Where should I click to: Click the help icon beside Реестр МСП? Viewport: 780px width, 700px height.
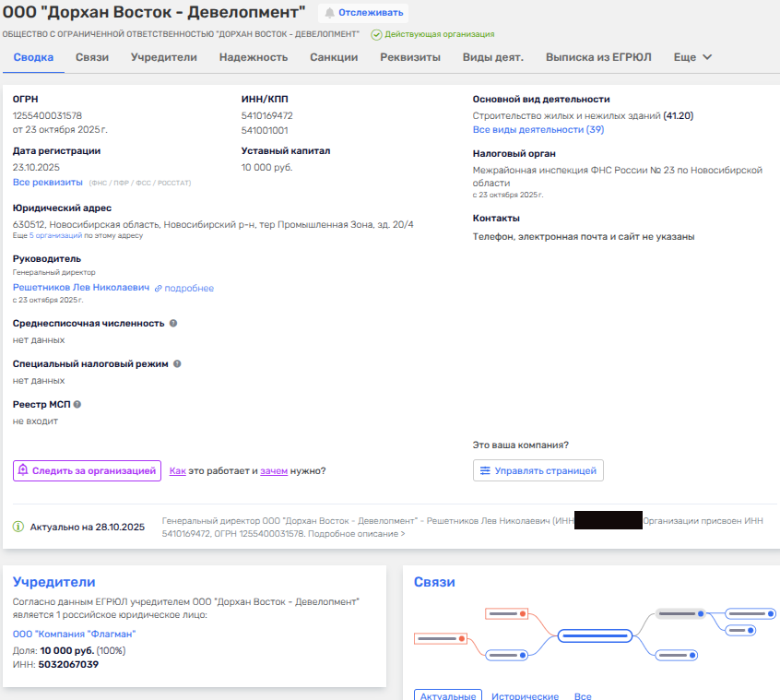tap(77, 404)
